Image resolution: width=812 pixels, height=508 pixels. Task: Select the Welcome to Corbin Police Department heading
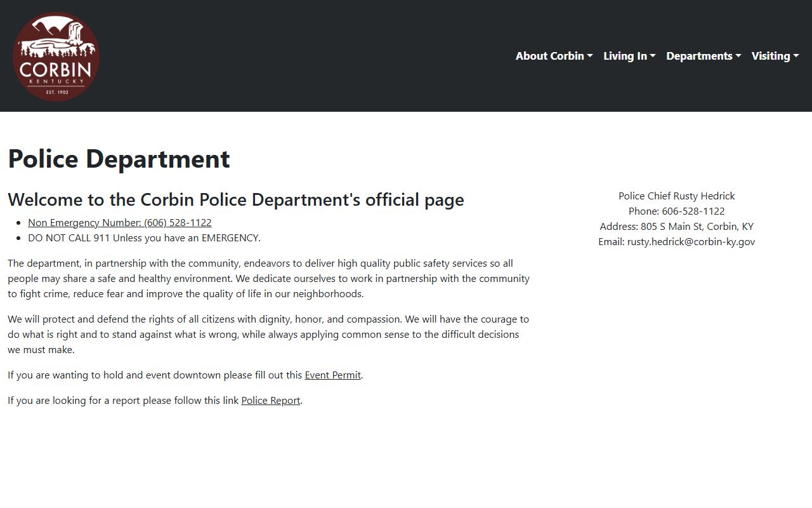point(236,199)
